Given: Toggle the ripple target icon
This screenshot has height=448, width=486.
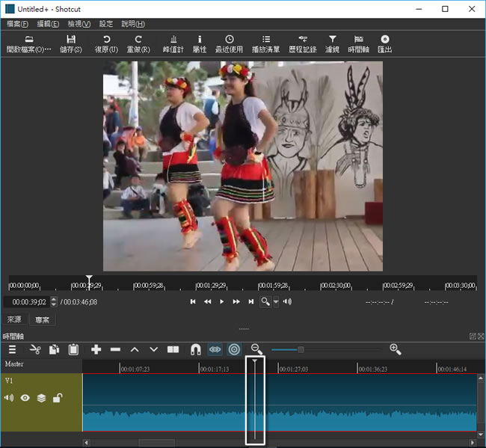Looking at the screenshot, I should (234, 349).
